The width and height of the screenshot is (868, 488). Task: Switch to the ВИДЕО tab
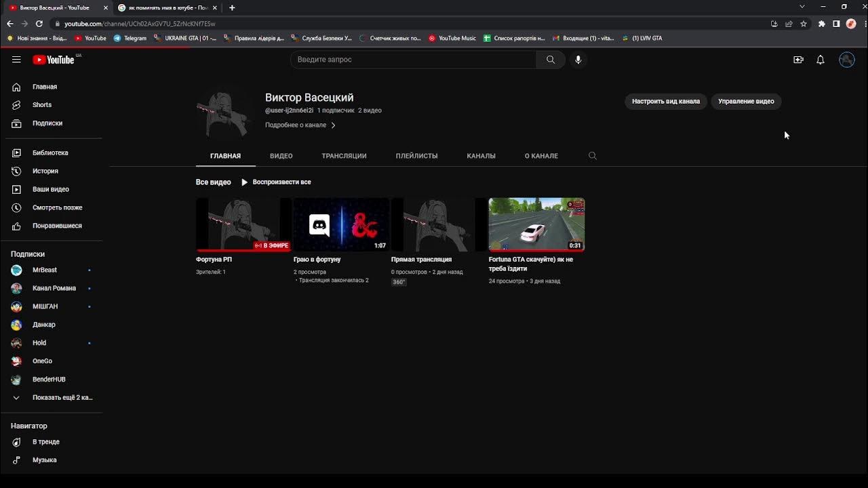click(281, 156)
